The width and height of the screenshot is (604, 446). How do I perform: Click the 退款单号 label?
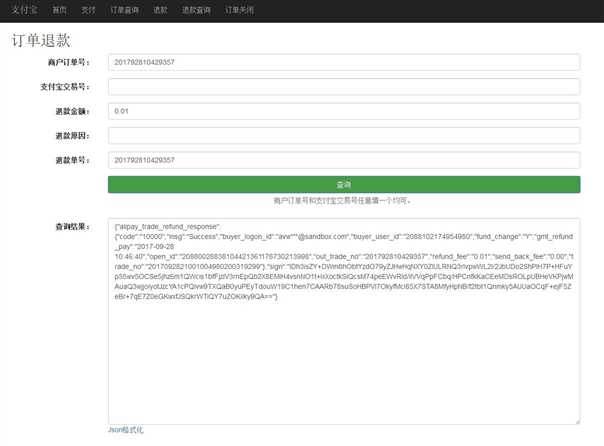72,160
